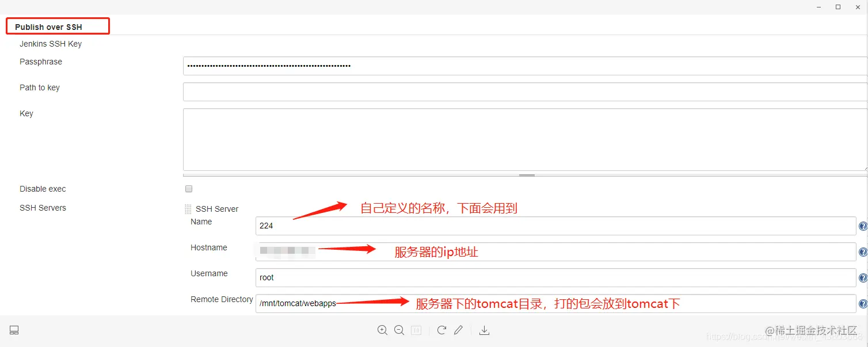This screenshot has width=868, height=347.
Task: Focus the Passphrase password field
Action: [x=525, y=66]
